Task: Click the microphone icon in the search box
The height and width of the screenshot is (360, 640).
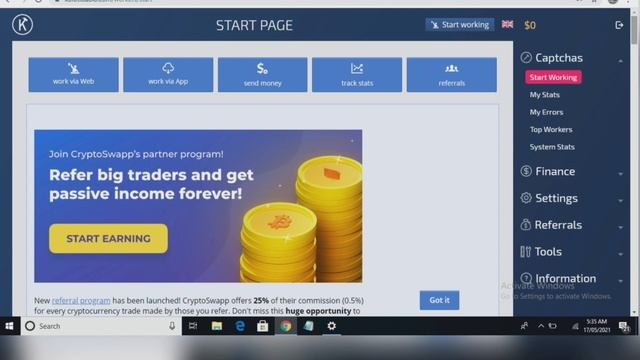Action: tap(172, 326)
